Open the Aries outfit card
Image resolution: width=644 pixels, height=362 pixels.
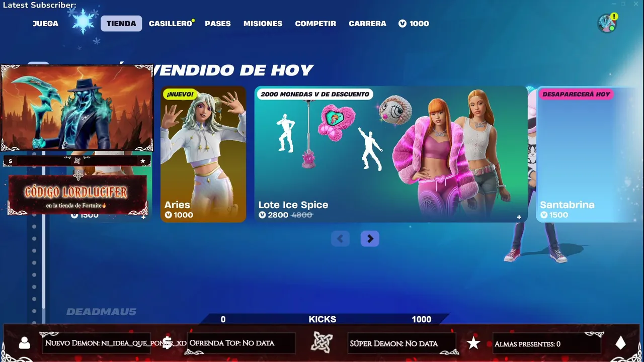coord(203,154)
